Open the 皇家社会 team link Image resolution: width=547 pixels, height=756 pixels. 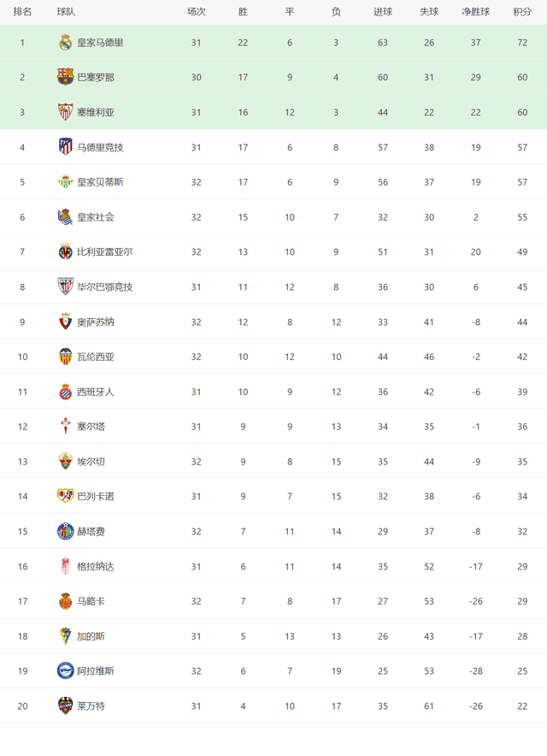click(96, 217)
